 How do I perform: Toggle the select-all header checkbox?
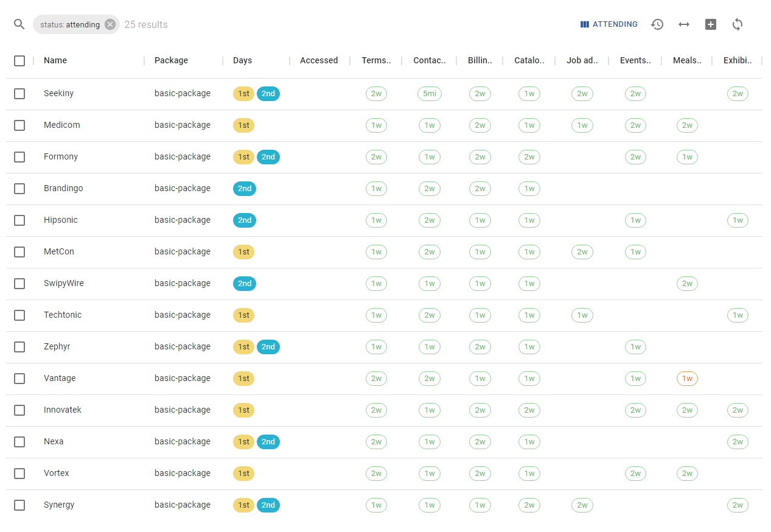[x=19, y=61]
